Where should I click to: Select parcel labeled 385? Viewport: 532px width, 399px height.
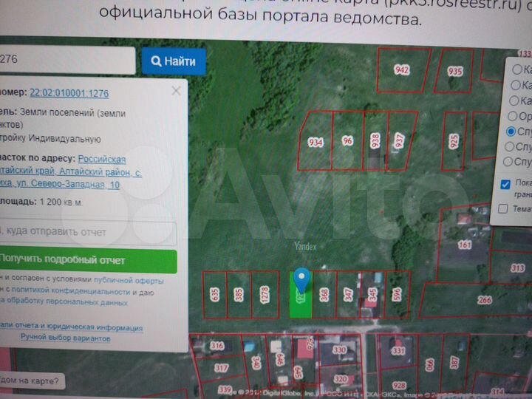tap(239, 295)
